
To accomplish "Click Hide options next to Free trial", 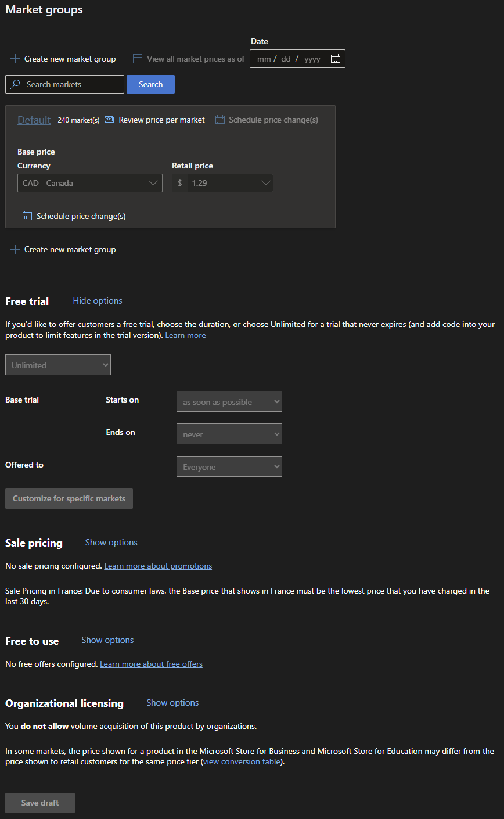I will [98, 301].
